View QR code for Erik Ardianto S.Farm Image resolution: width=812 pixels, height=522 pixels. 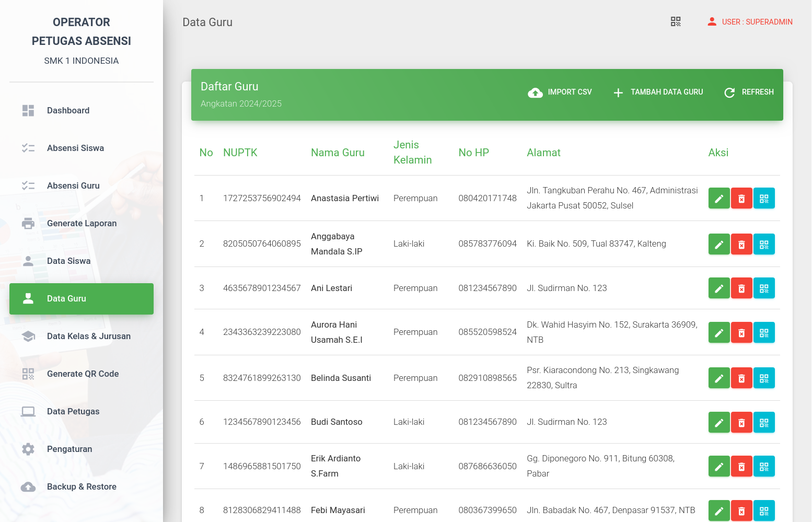[764, 466]
